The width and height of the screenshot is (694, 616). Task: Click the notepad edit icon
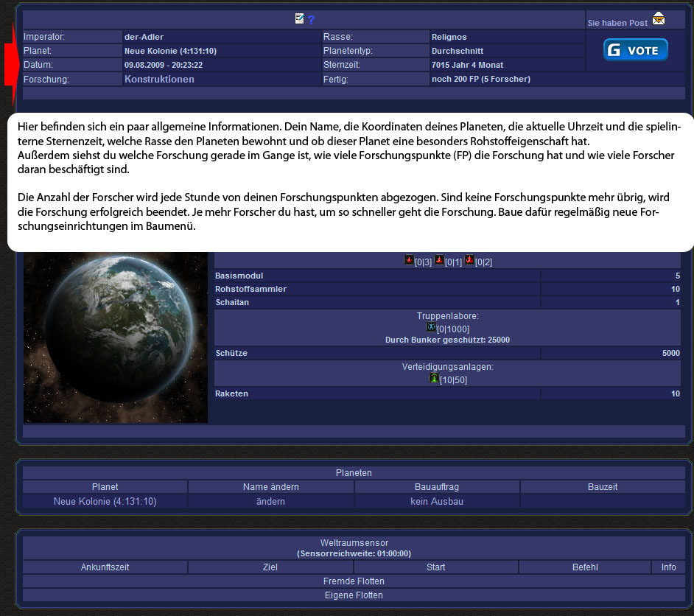(299, 19)
